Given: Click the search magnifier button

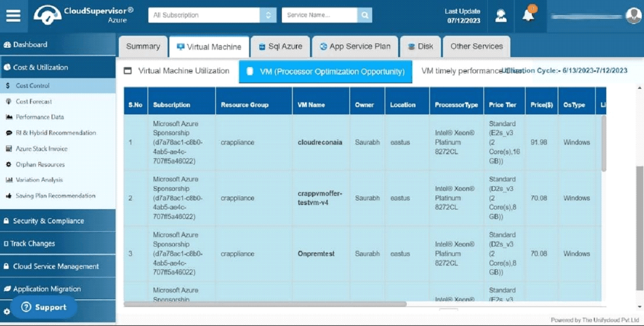Looking at the screenshot, I should pyautogui.click(x=365, y=15).
